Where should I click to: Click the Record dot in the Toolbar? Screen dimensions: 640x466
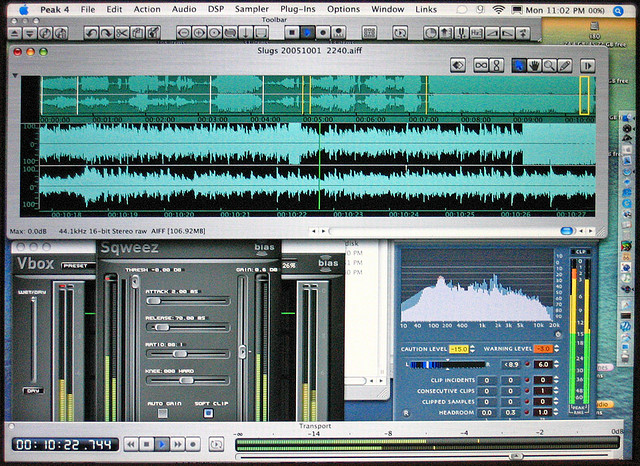(x=323, y=32)
